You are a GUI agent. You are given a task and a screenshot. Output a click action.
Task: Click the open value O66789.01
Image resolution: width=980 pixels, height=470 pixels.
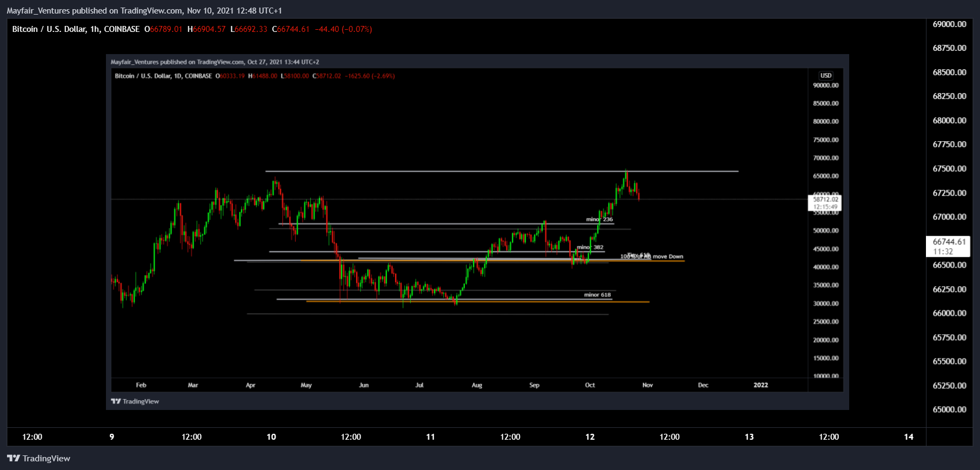[x=163, y=29]
